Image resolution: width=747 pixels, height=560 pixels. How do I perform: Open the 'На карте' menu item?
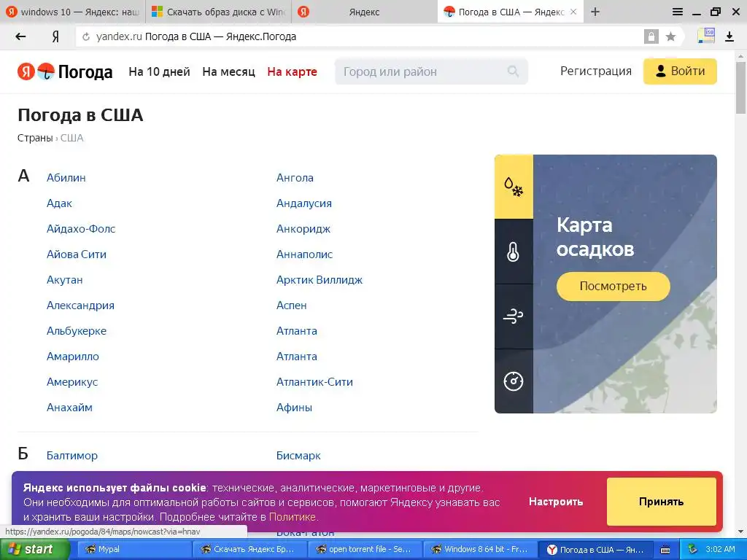click(x=292, y=71)
